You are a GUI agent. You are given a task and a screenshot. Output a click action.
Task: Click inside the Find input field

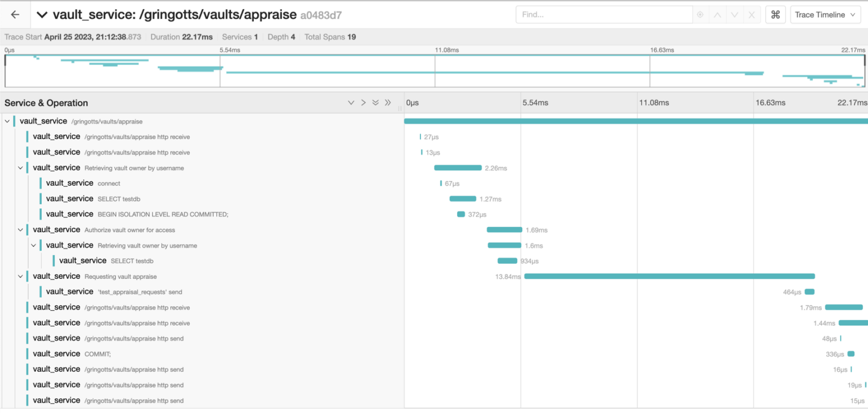coord(605,14)
